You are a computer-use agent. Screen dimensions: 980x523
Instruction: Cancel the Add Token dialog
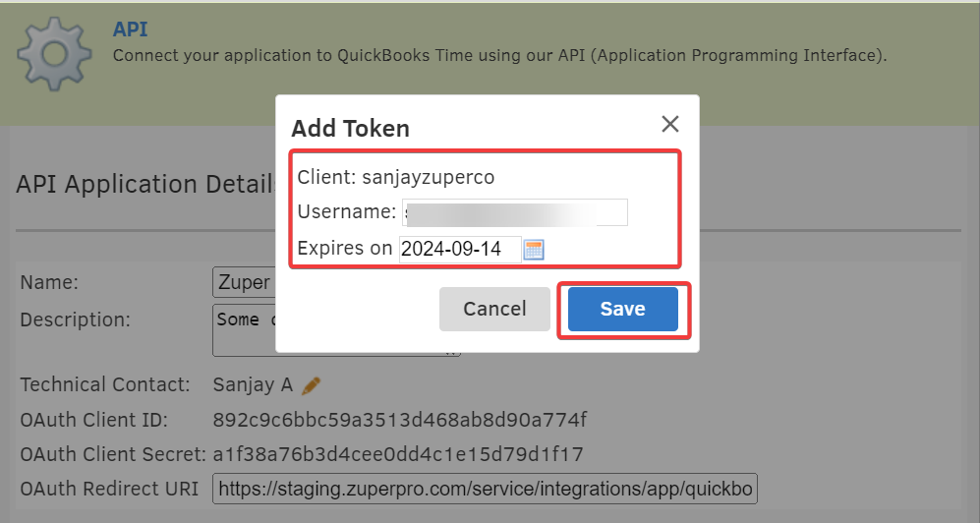click(494, 309)
